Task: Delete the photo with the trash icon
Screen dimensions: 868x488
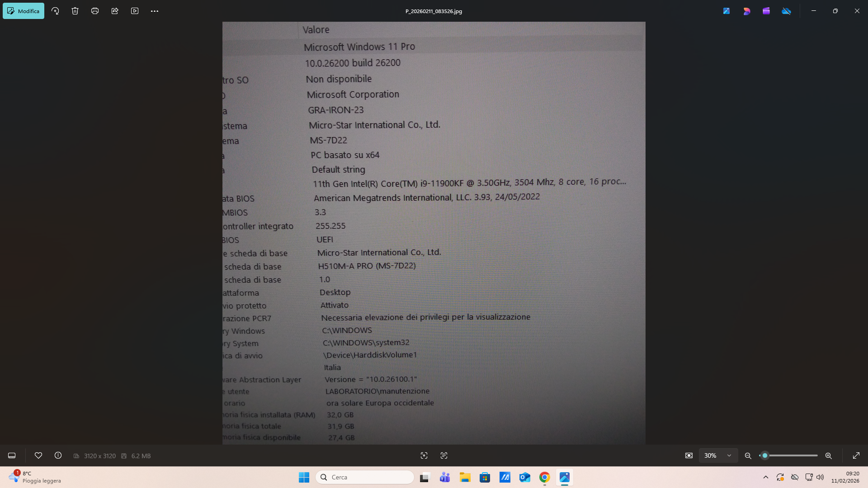Action: click(75, 11)
